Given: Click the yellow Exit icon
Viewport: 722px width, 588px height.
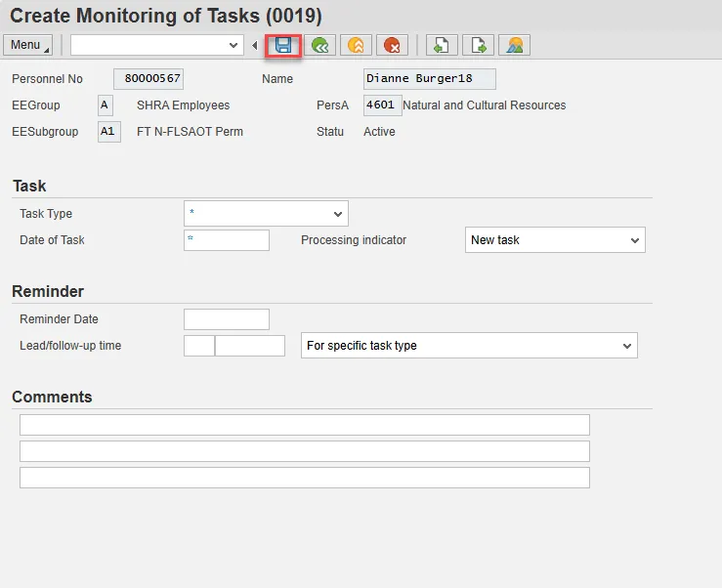Looking at the screenshot, I should click(356, 45).
